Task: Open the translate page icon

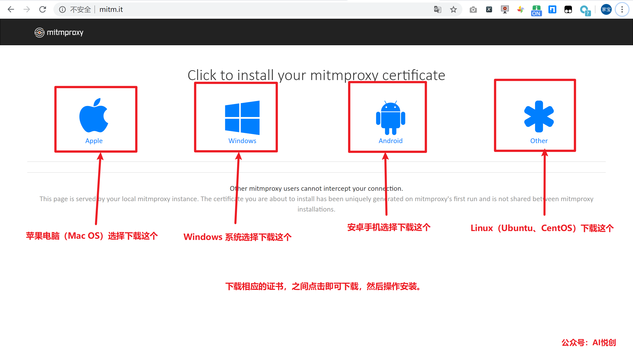Action: (437, 9)
